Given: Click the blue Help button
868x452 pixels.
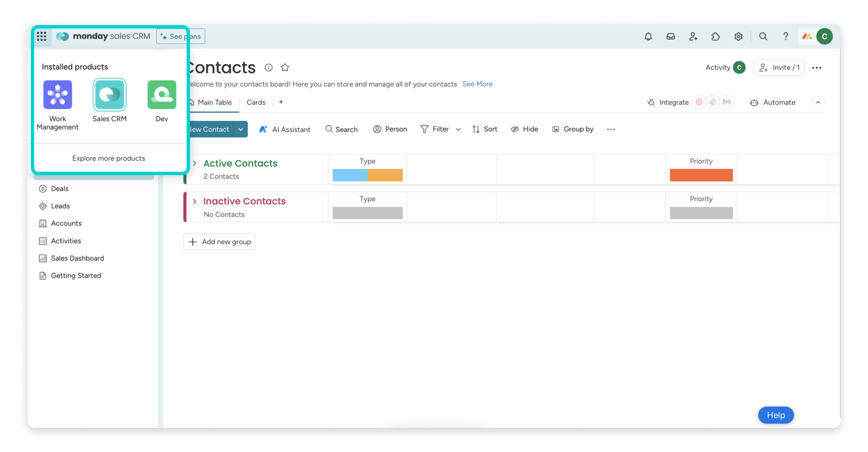Looking at the screenshot, I should pos(776,415).
